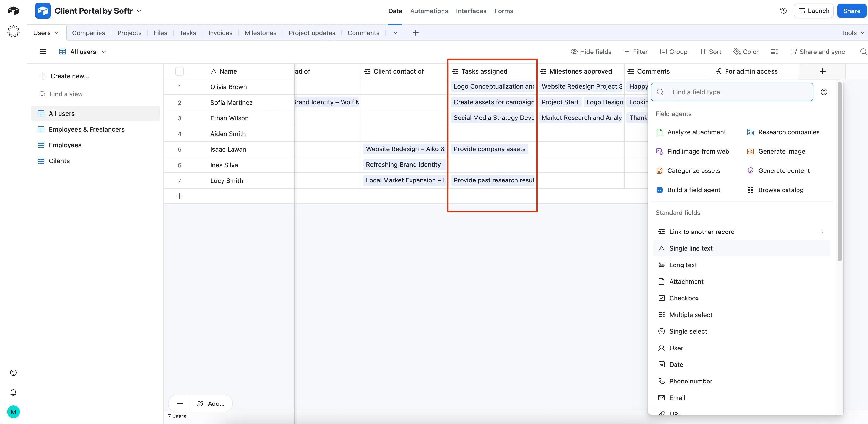The image size is (868, 424).
Task: Click the notifications bell icon
Action: pyautogui.click(x=13, y=393)
